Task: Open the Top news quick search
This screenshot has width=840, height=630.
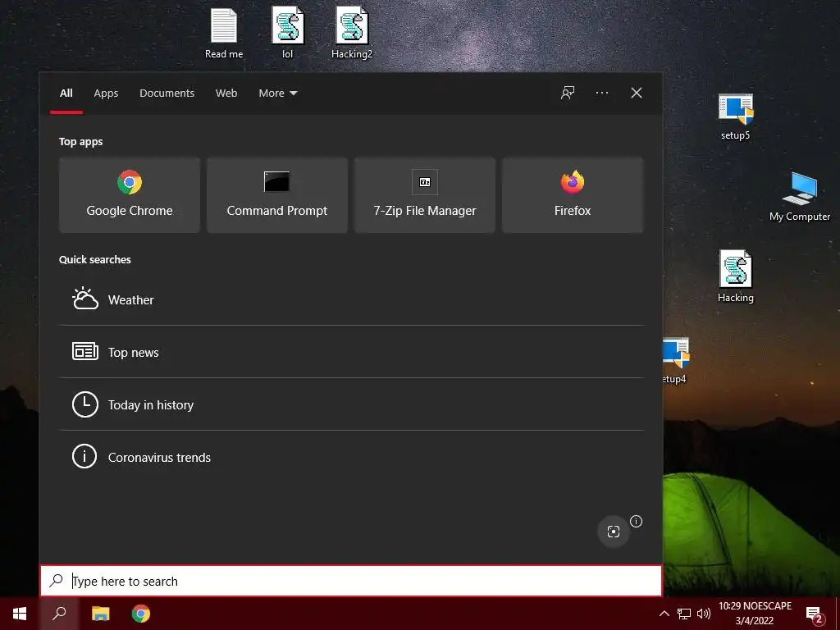Action: (x=351, y=352)
